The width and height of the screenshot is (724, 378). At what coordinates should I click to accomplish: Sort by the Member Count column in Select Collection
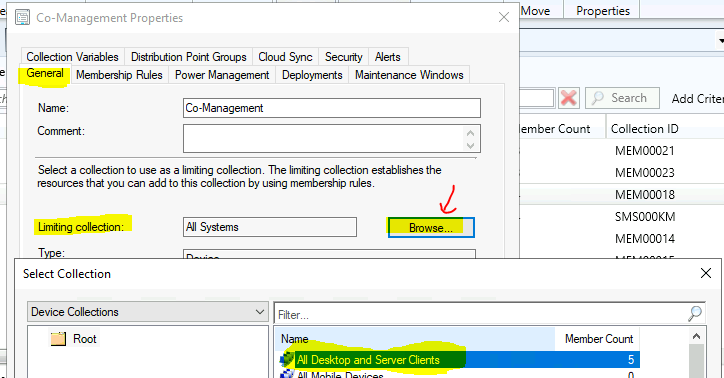tap(597, 339)
